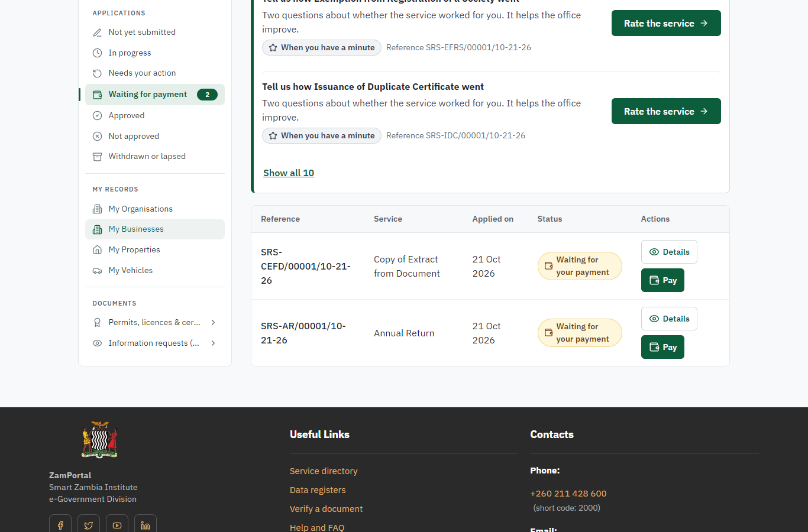
Task: Go to My Organisations records
Action: tap(155, 209)
